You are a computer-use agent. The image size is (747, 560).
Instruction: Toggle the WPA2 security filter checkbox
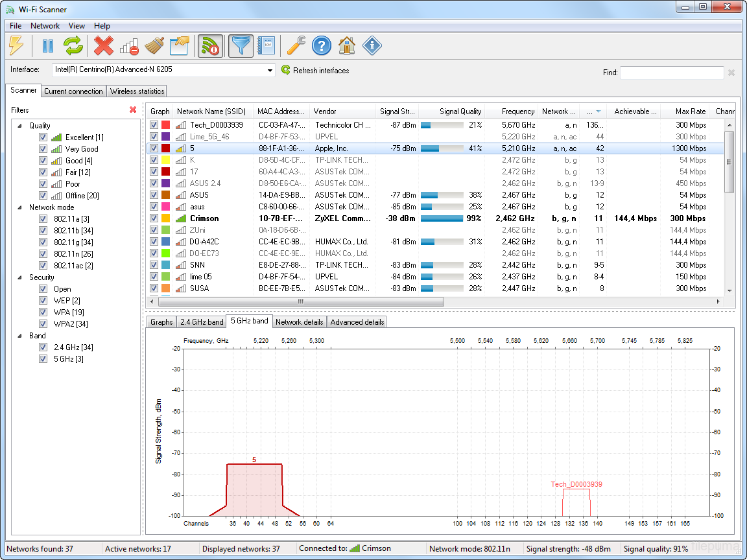(43, 324)
